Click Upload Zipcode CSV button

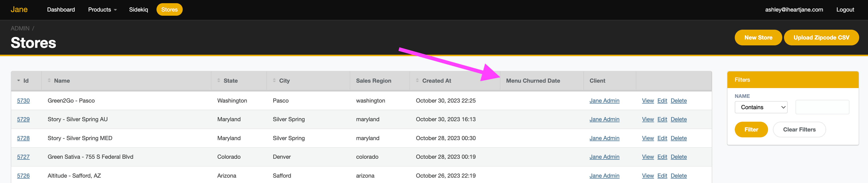(821, 38)
